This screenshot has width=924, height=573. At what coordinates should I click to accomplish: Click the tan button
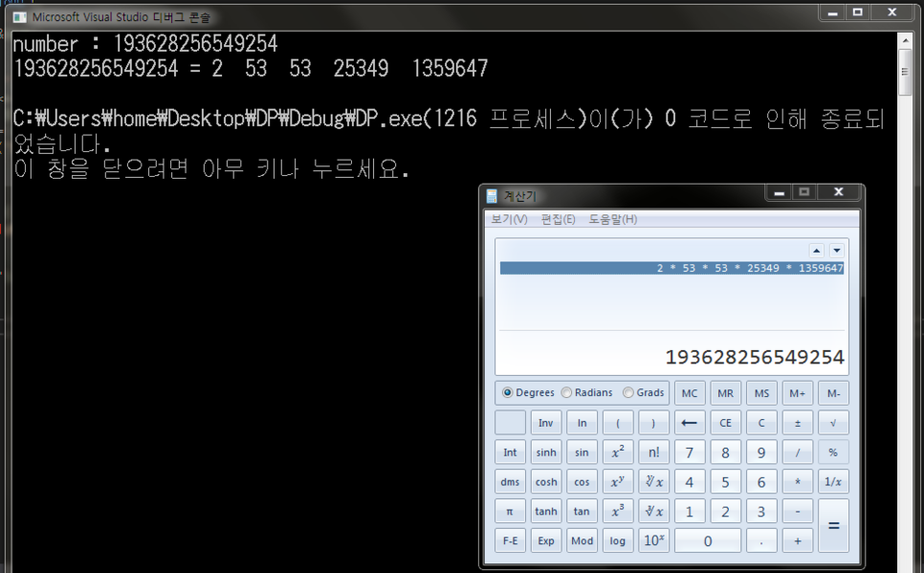coord(582,511)
